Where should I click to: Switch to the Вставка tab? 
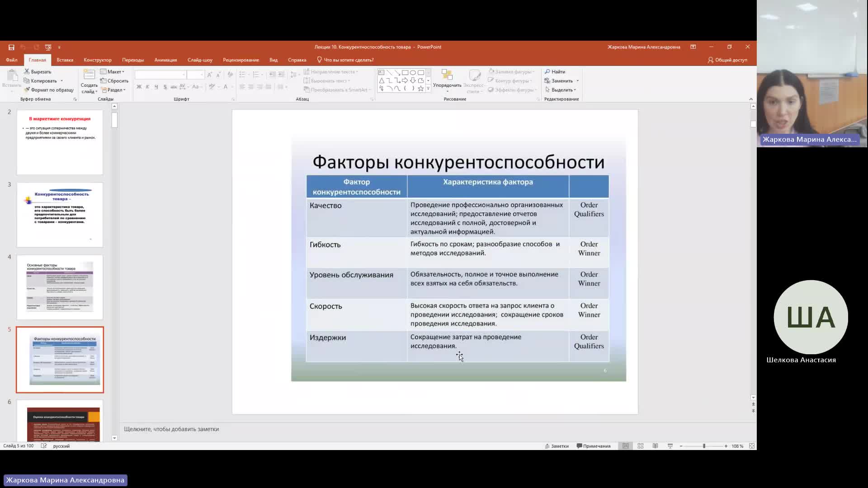[x=65, y=60]
